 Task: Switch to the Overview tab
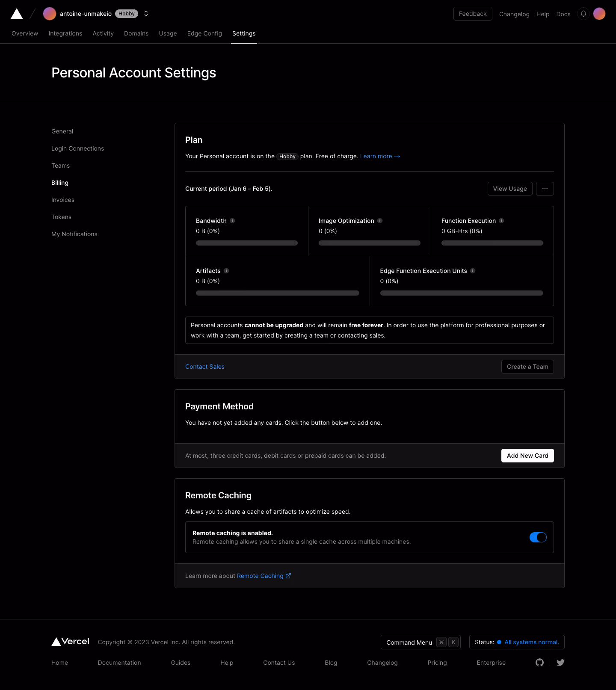[25, 33]
